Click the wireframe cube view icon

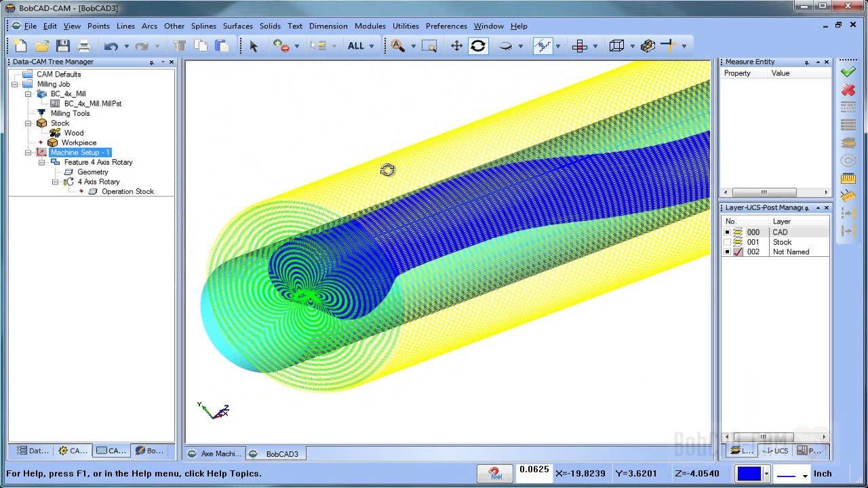coord(616,46)
